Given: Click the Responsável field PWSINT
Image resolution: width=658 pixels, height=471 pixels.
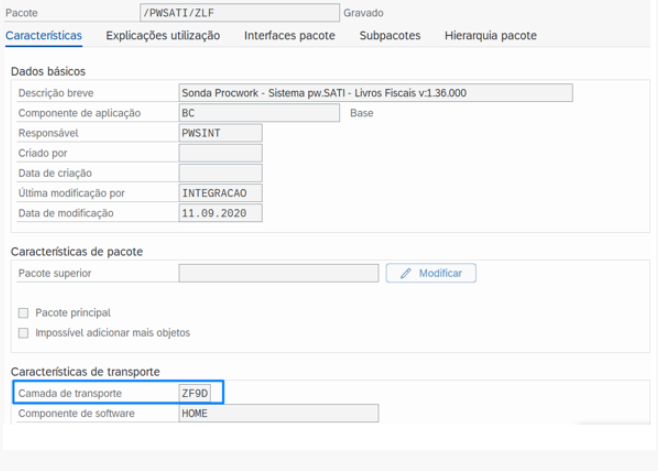Looking at the screenshot, I should click(220, 133).
